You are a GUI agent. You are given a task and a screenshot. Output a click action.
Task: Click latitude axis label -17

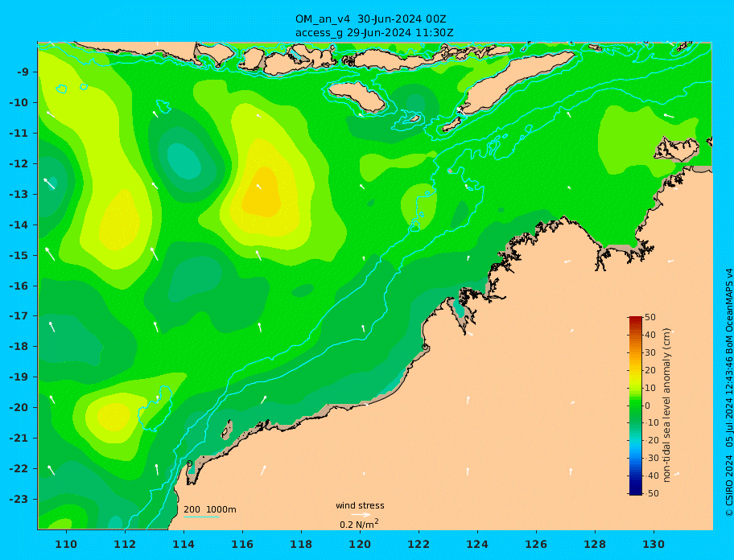(x=19, y=316)
